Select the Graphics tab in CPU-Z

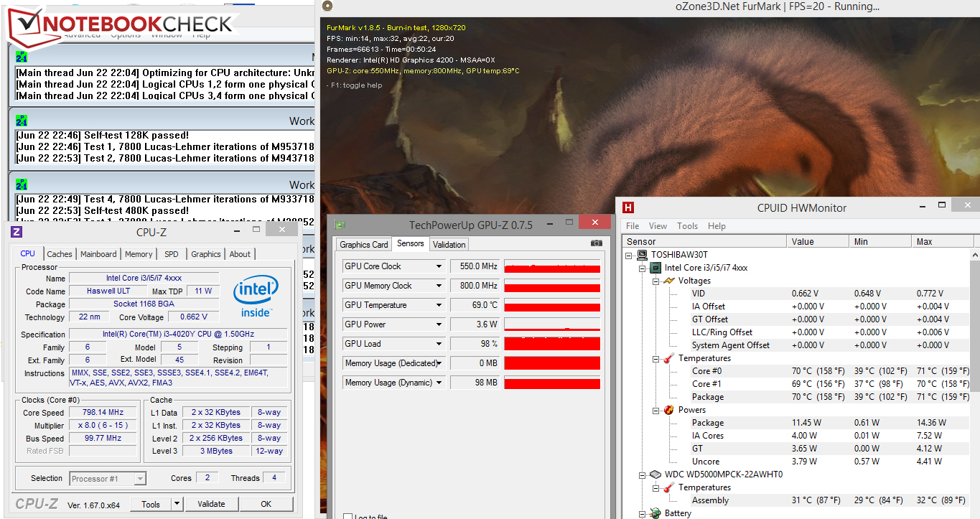point(206,254)
